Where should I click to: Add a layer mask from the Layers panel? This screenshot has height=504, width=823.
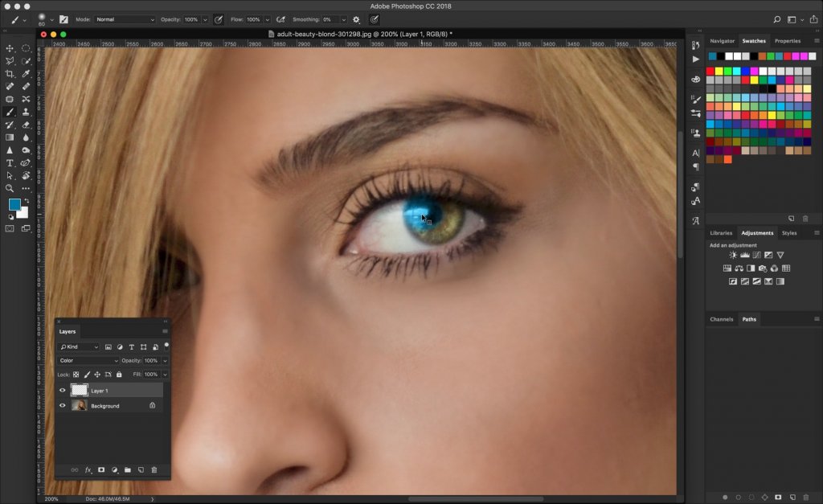pyautogui.click(x=101, y=469)
